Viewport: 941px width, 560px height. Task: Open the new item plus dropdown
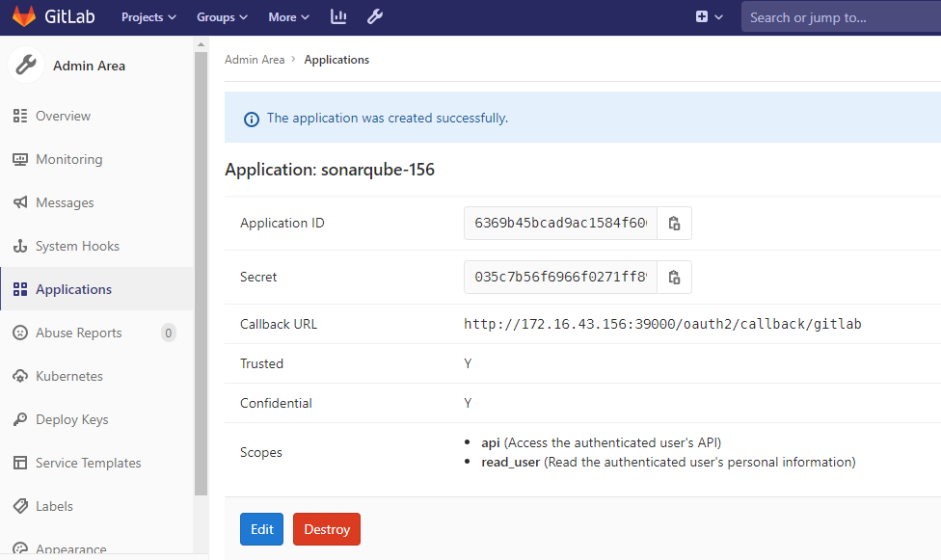click(x=709, y=17)
